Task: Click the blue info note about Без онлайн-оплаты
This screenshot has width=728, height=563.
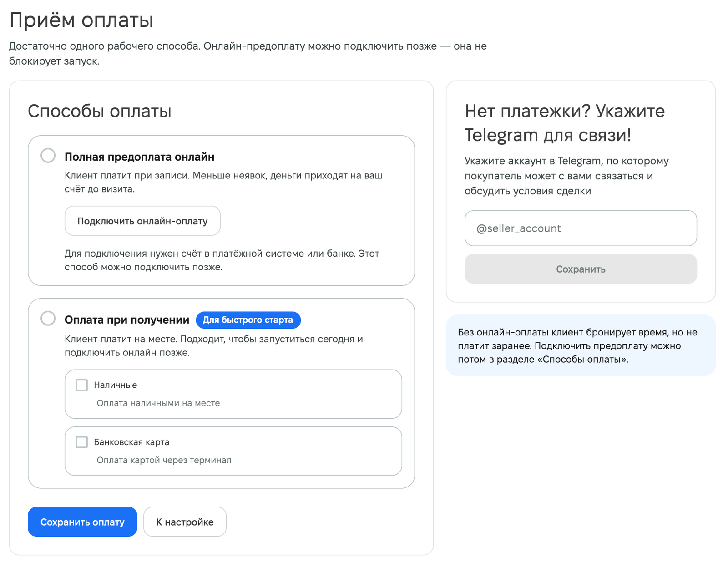Action: coord(581,345)
